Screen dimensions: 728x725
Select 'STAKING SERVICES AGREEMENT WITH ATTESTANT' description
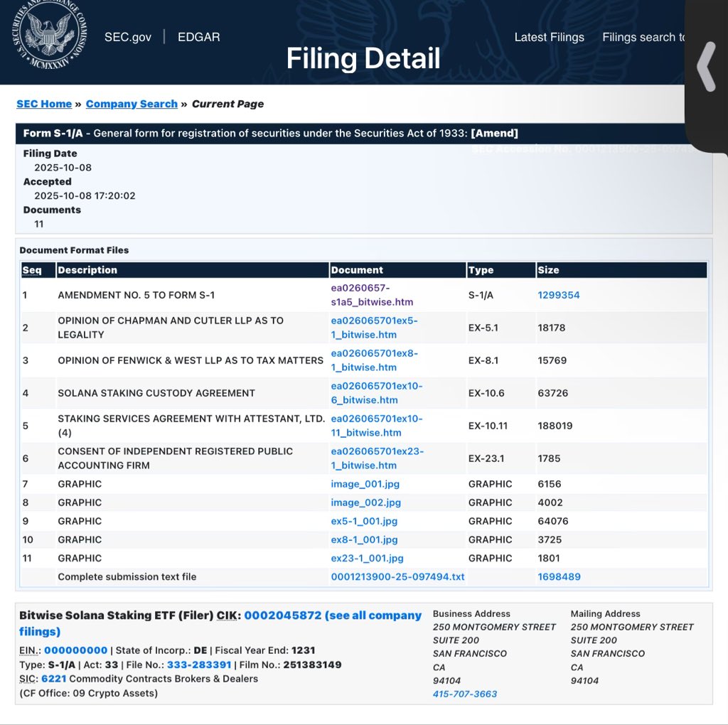click(x=191, y=426)
